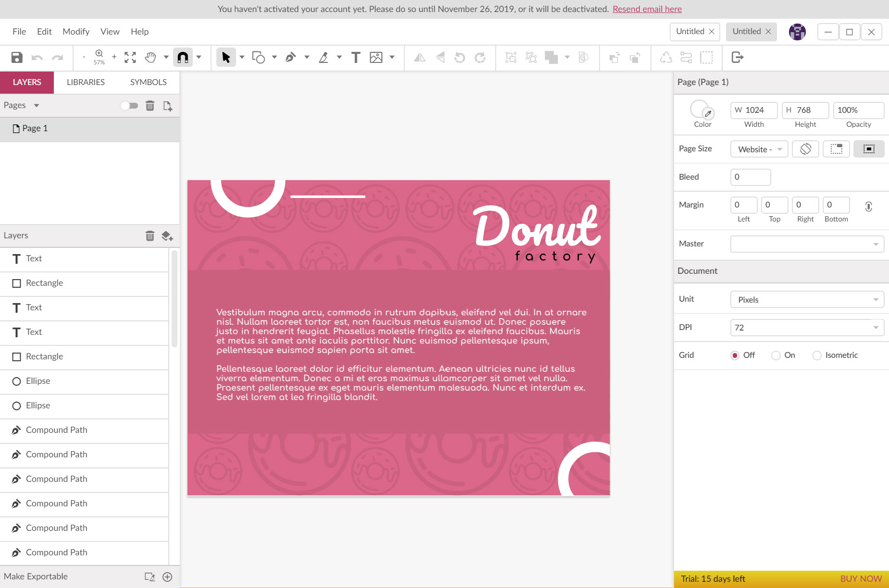
Task: Open the View menu
Action: [x=110, y=32]
